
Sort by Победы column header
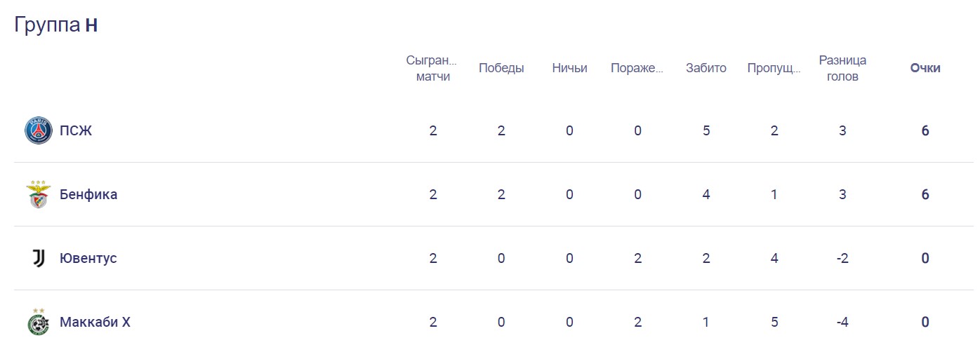[x=501, y=68]
